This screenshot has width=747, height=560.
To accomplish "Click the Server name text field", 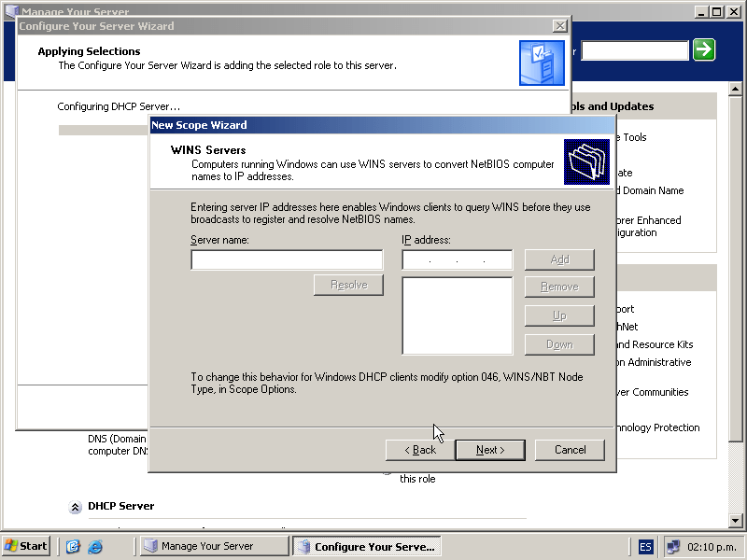I will coord(287,260).
